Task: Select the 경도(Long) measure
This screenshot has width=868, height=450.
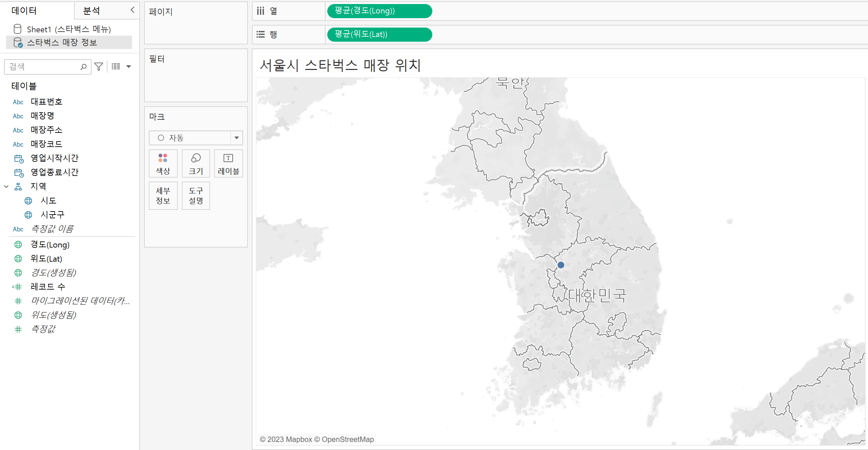Action: coord(50,245)
